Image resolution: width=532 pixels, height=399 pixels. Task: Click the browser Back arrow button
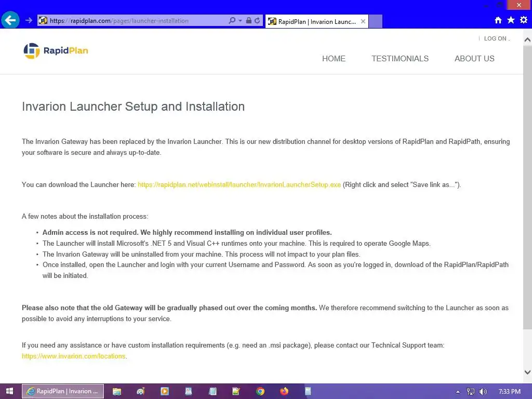coord(10,20)
